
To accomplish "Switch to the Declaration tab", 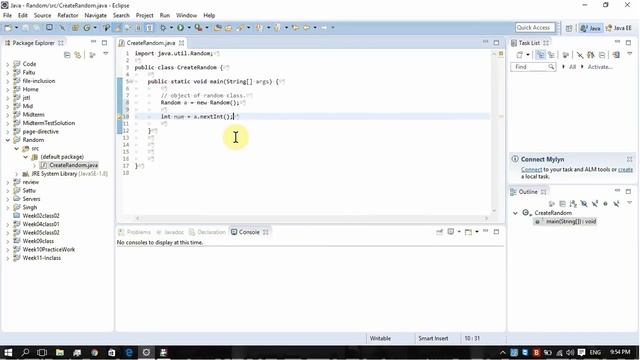I will [x=207, y=232].
